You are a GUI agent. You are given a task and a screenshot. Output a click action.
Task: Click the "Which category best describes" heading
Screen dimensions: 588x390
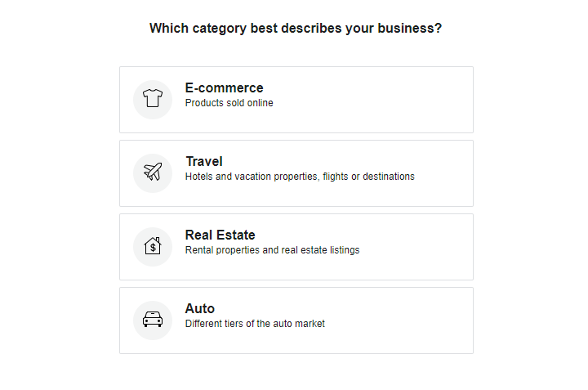[296, 29]
